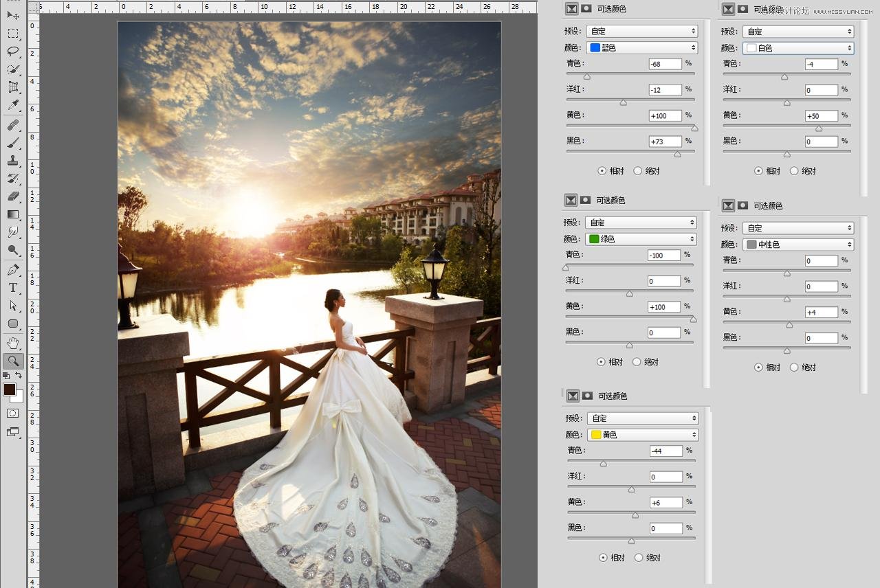Open the foreground color picker
Viewport: 880px width, 588px height.
(x=9, y=389)
